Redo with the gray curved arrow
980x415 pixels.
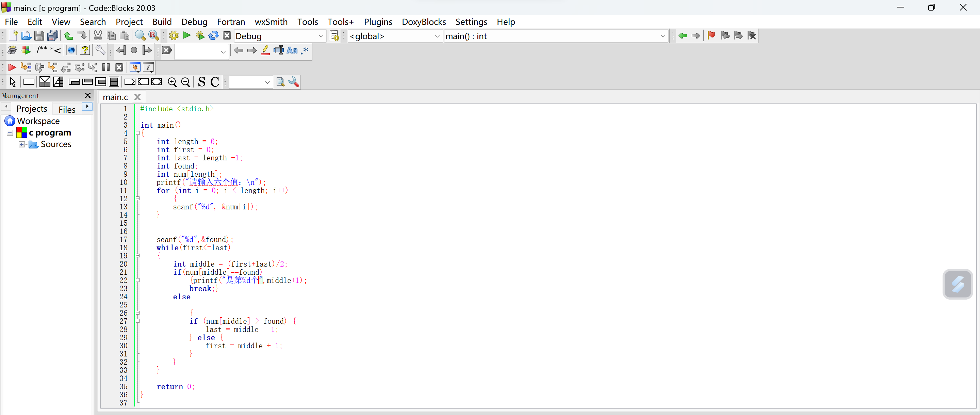coord(82,35)
